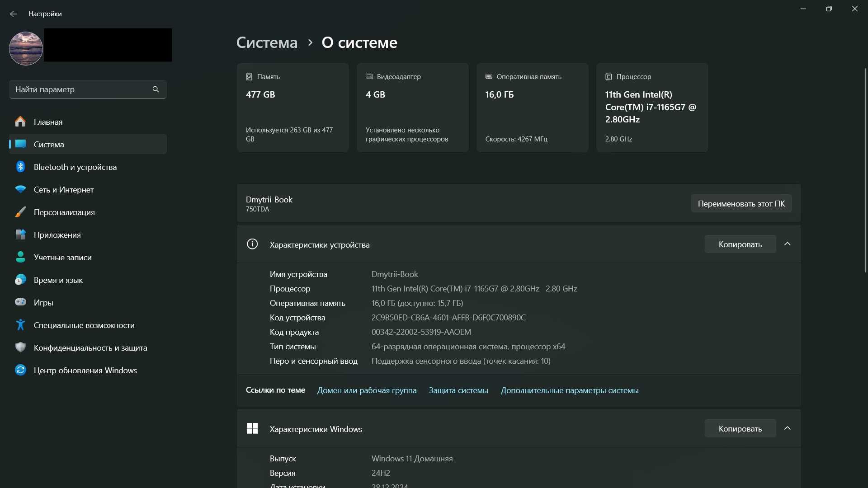The image size is (868, 488).
Task: Click the Учетные записи person icon
Action: [20, 257]
